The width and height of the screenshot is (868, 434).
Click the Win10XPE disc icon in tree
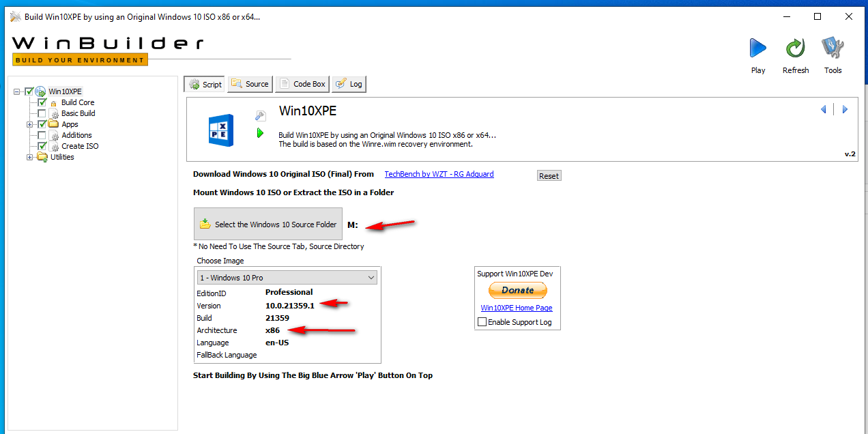point(40,91)
